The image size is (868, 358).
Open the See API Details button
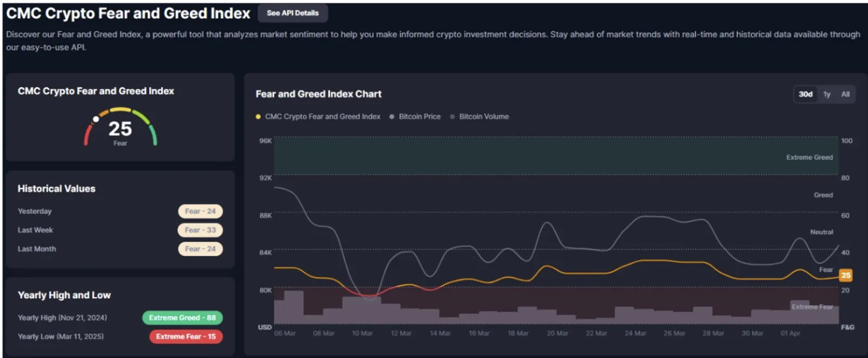292,13
